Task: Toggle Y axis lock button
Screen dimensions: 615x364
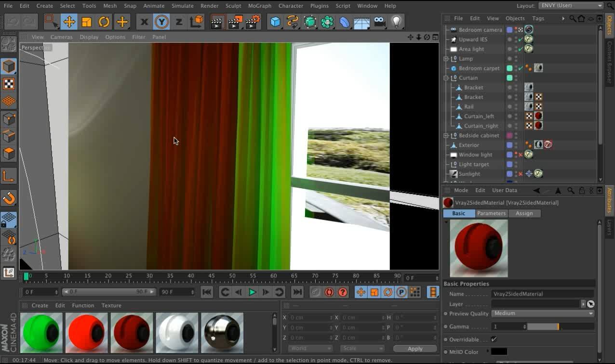Action: click(161, 22)
